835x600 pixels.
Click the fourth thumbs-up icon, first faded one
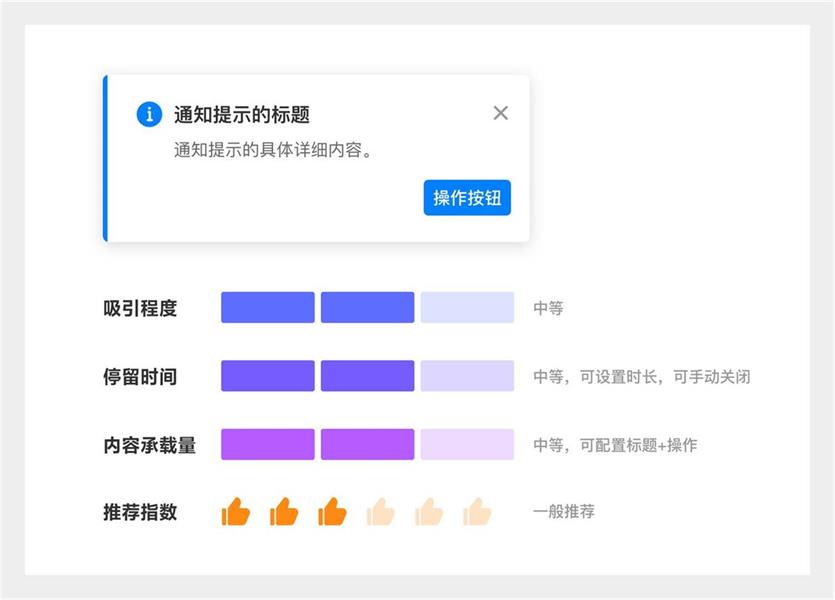pos(381,512)
